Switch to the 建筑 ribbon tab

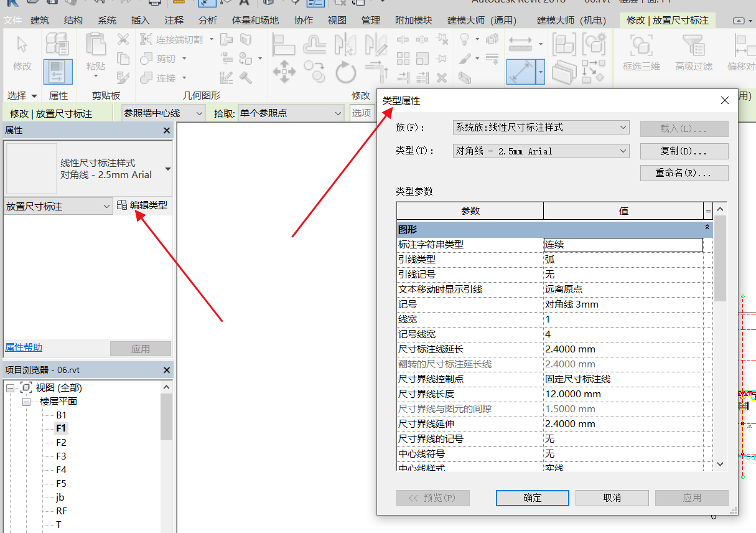tap(40, 21)
